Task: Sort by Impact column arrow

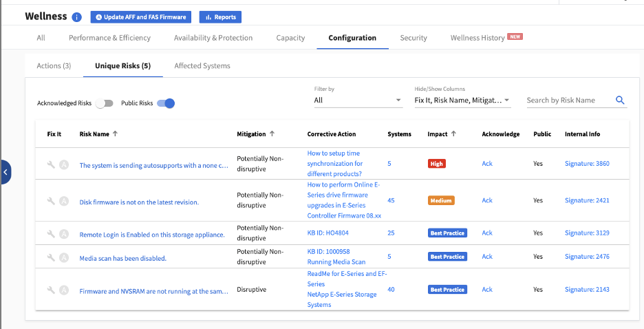Action: coord(453,134)
